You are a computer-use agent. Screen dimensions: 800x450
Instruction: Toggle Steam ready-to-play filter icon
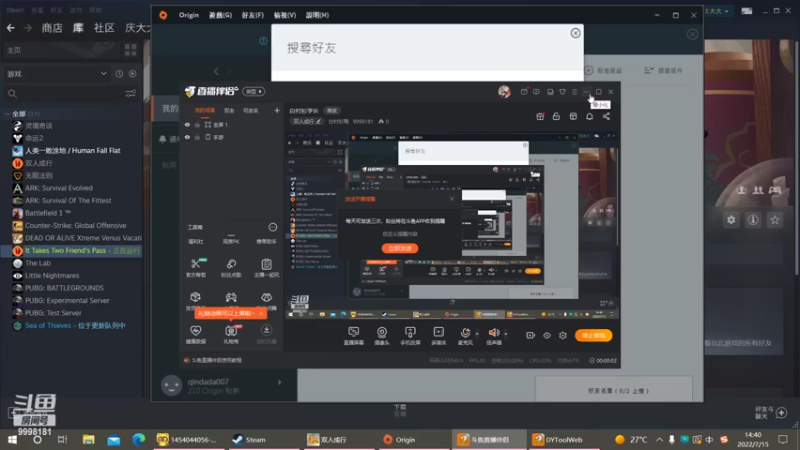coord(133,74)
